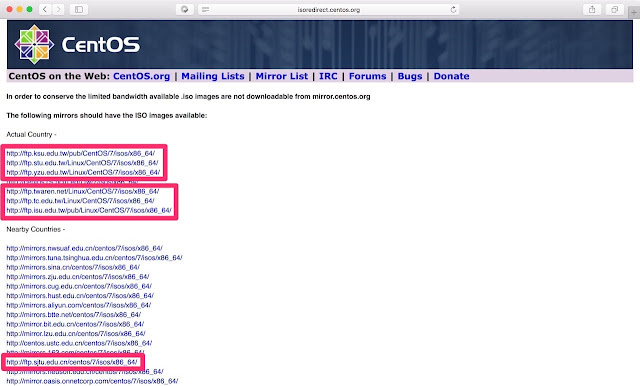Open the Bugs link
Viewport: 640px width, 386px height.
(410, 76)
